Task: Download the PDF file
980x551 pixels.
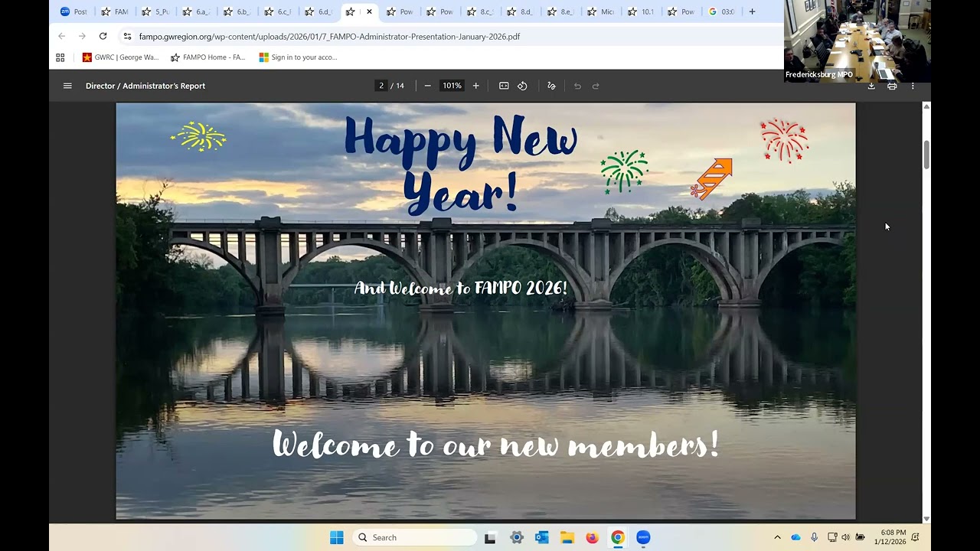Action: 871,86
